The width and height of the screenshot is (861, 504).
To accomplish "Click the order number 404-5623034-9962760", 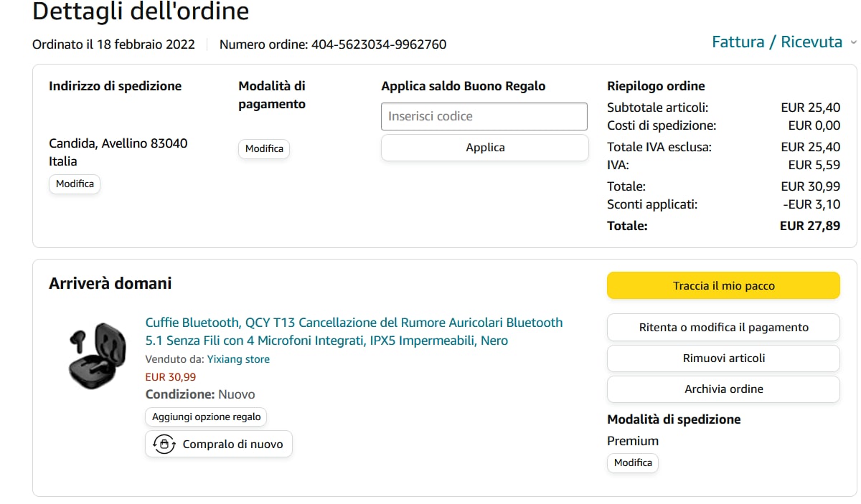I will (x=379, y=44).
